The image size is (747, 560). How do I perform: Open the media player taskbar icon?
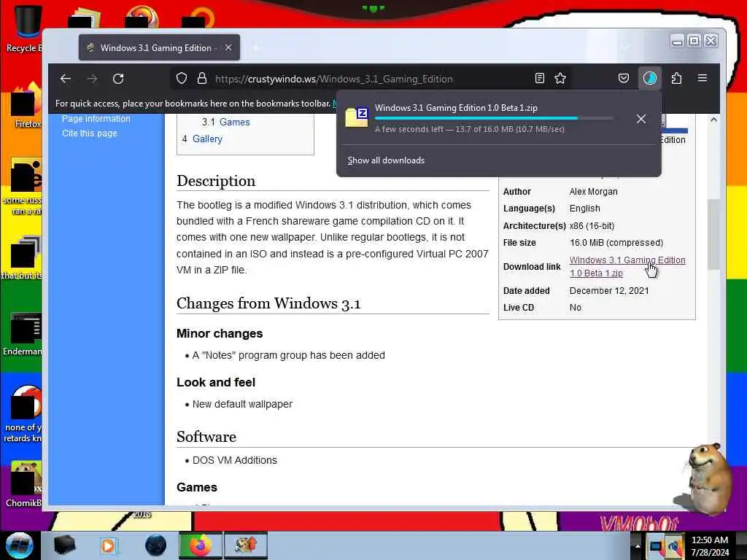(108, 545)
